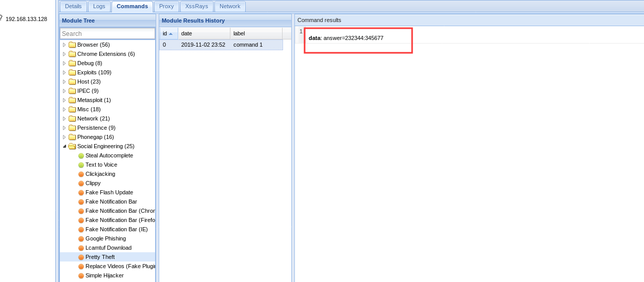Open the Clippy module
This screenshot has height=282, width=644.
point(93,183)
